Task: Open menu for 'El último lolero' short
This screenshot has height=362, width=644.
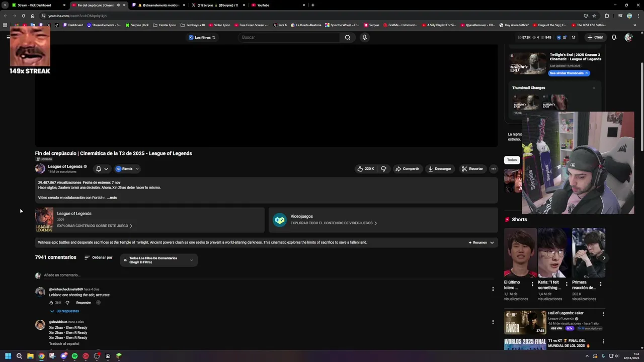Action: [532, 284]
